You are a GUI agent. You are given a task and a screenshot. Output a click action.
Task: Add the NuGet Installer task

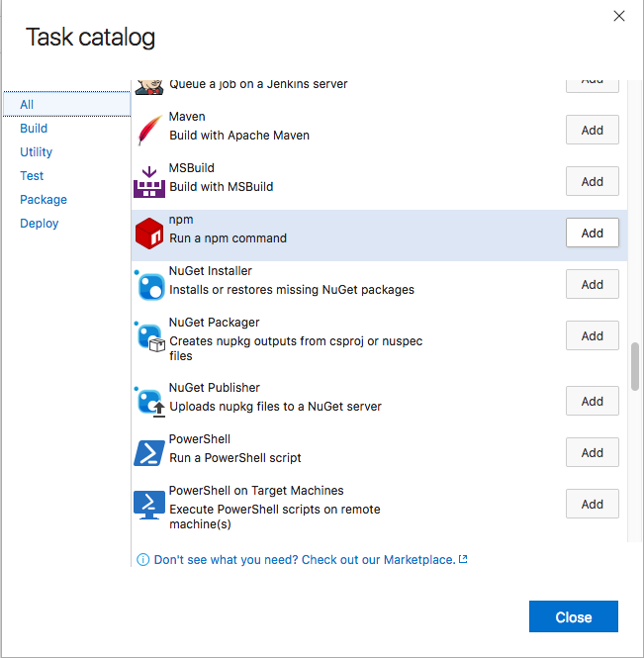pyautogui.click(x=592, y=285)
